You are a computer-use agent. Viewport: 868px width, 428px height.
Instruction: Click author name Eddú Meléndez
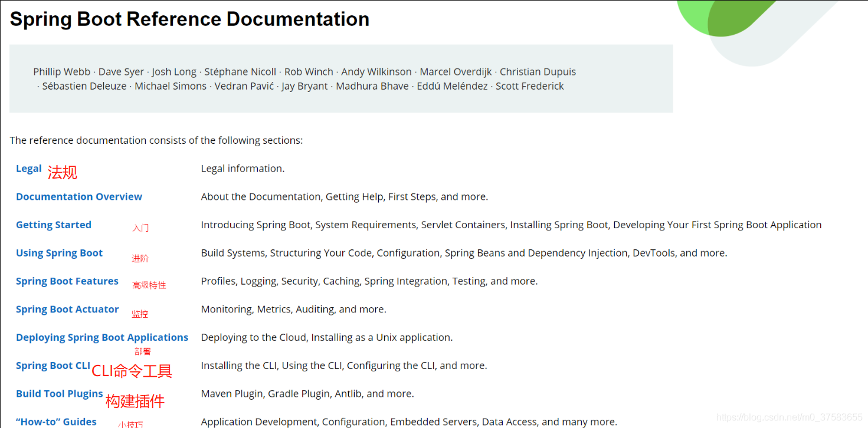click(452, 86)
